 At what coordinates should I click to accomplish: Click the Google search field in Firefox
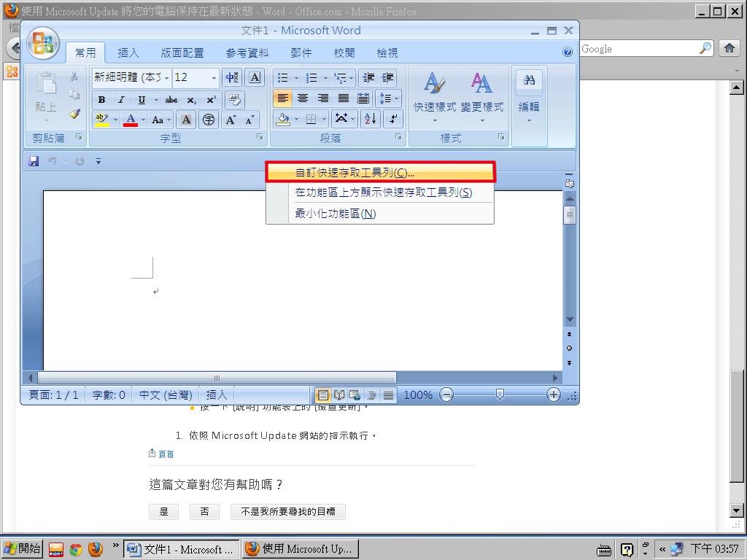pyautogui.click(x=639, y=48)
